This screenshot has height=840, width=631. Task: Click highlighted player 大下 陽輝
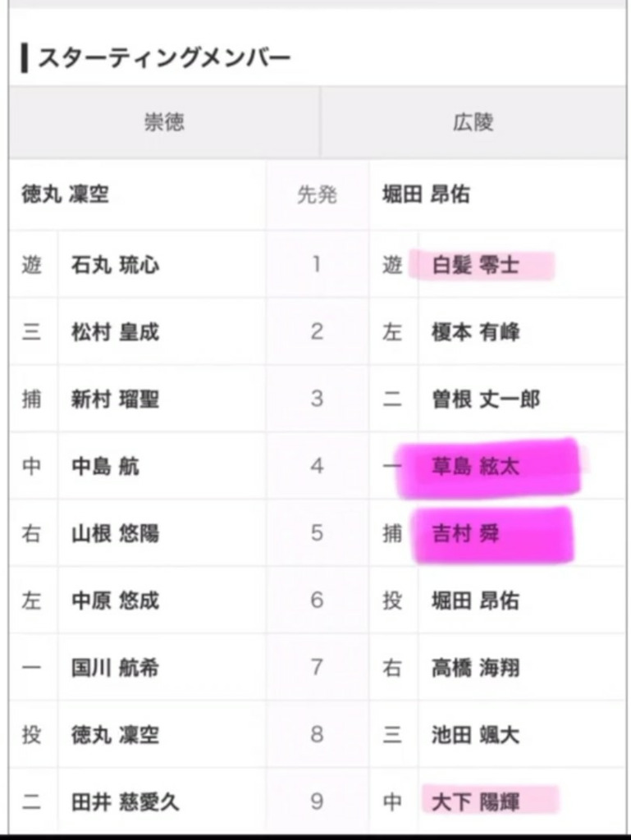(475, 802)
